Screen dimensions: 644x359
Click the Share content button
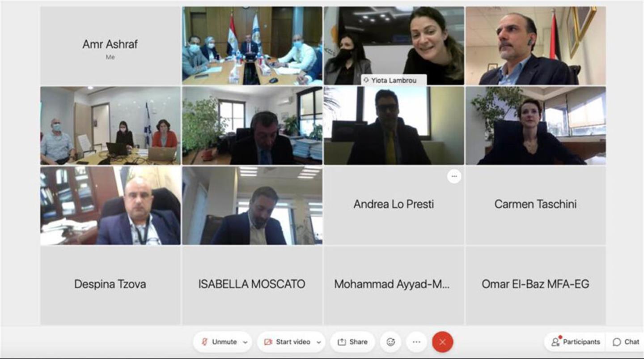(352, 342)
